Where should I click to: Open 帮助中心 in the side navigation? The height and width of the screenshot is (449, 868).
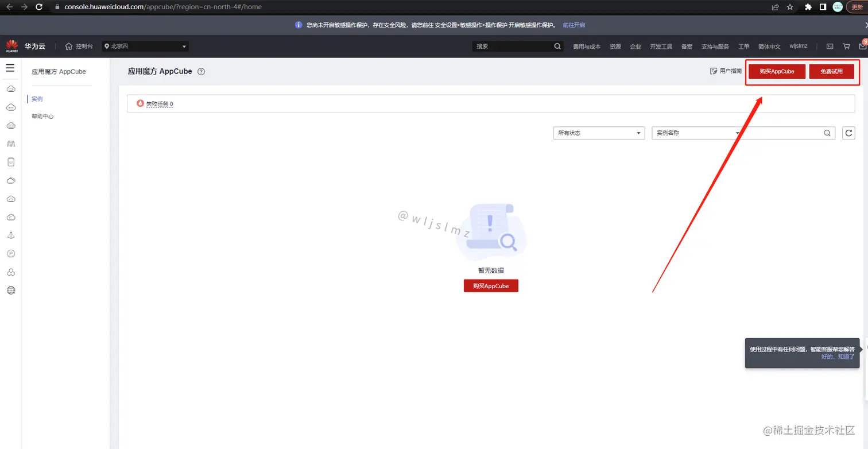43,117
